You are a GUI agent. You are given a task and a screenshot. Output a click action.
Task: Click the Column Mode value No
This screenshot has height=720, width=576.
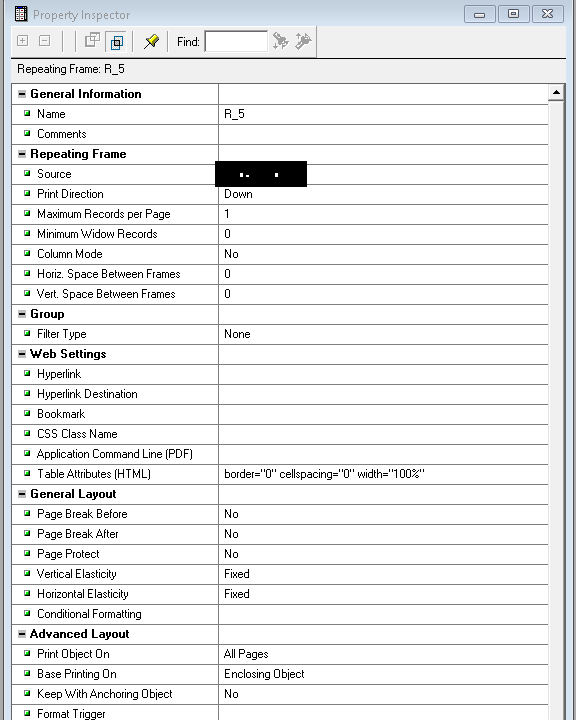(231, 254)
